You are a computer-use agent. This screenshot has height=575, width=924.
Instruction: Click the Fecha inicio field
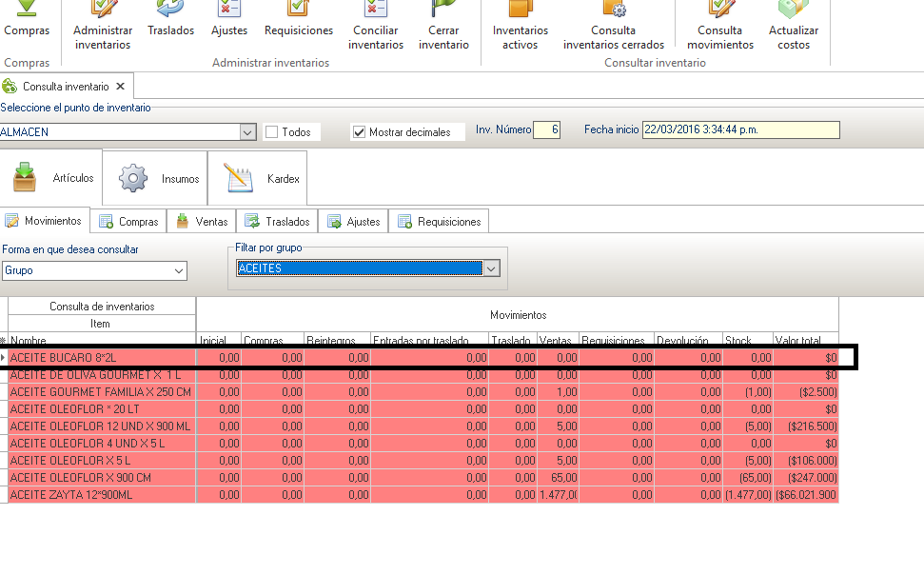pyautogui.click(x=740, y=129)
